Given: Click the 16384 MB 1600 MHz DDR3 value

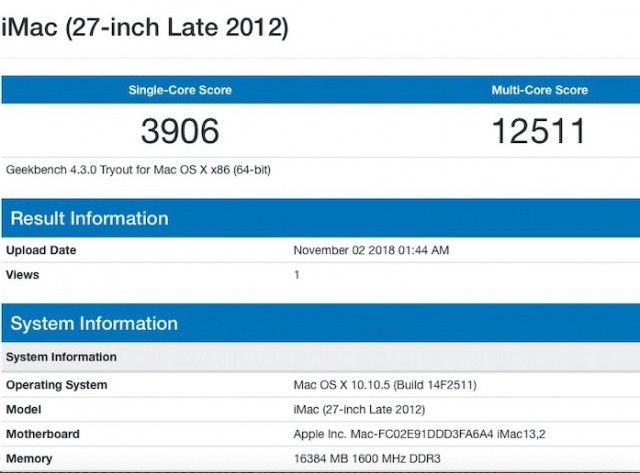Looking at the screenshot, I should [367, 459].
